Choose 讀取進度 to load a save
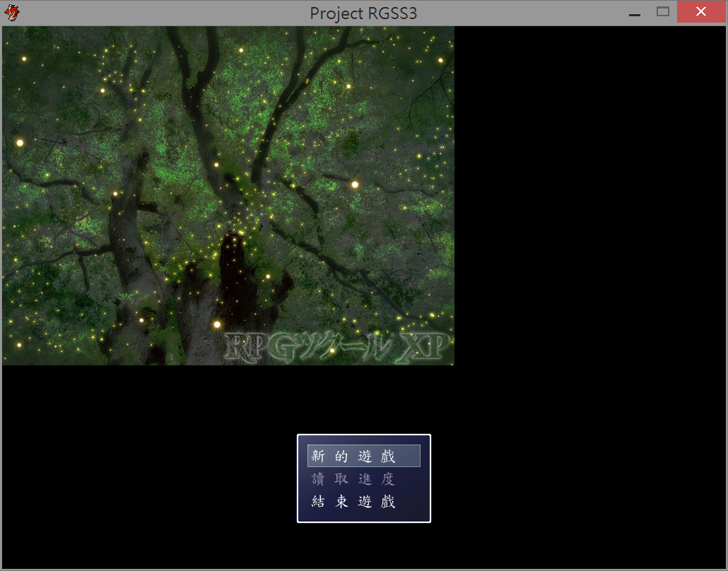This screenshot has height=571, width=728. pos(363,478)
